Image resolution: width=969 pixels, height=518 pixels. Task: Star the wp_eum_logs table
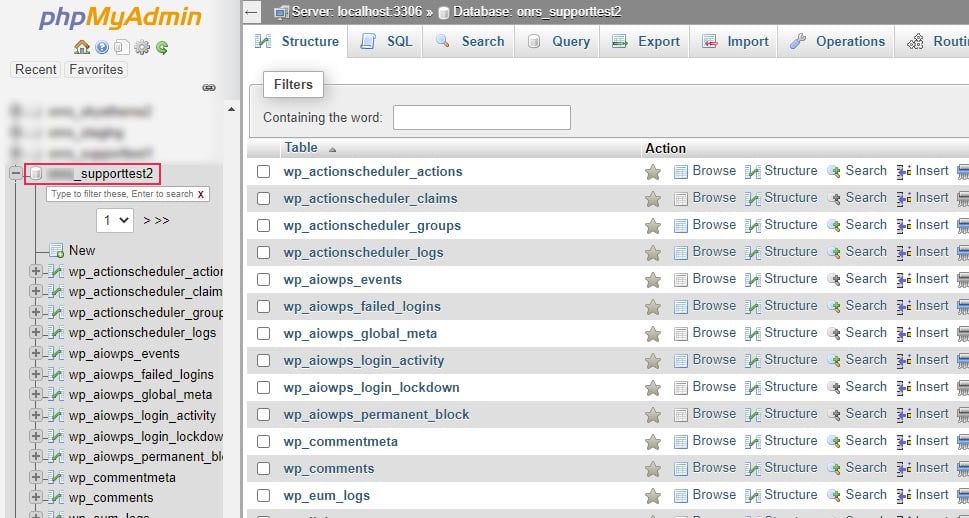(x=653, y=496)
